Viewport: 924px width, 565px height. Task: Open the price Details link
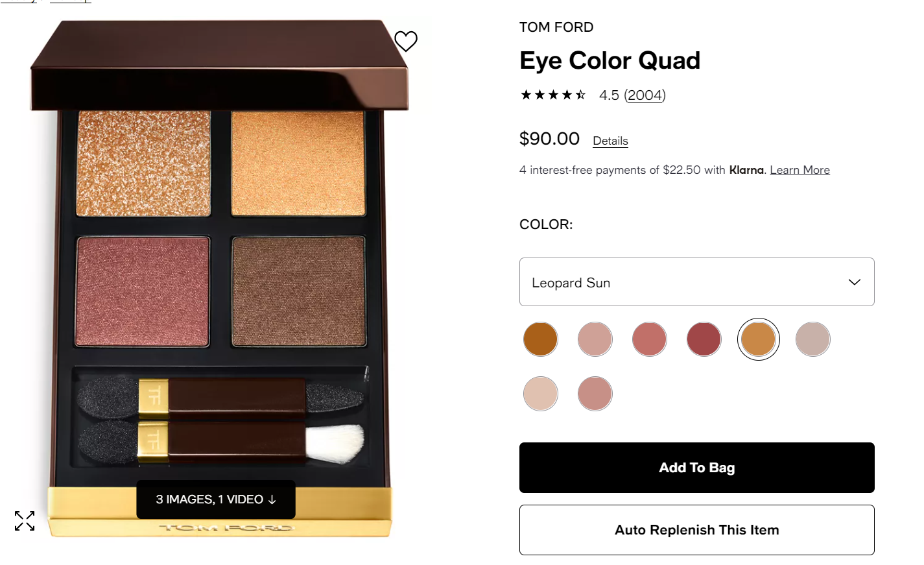pos(610,141)
